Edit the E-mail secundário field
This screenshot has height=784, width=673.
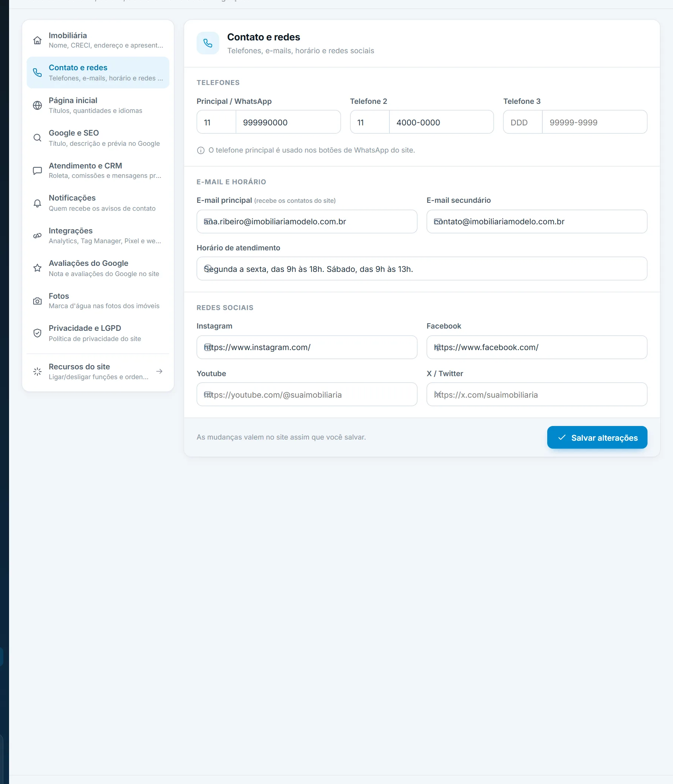537,222
